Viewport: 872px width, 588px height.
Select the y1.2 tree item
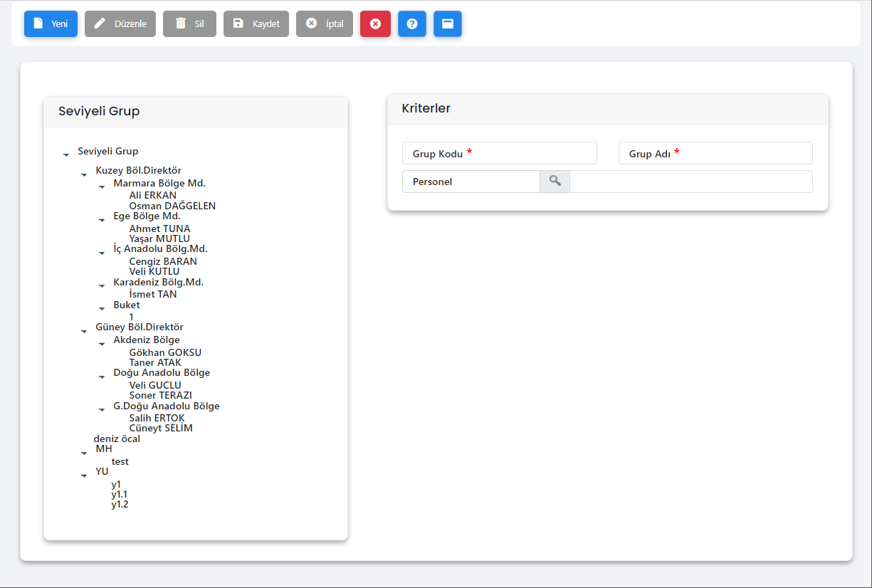click(x=120, y=504)
